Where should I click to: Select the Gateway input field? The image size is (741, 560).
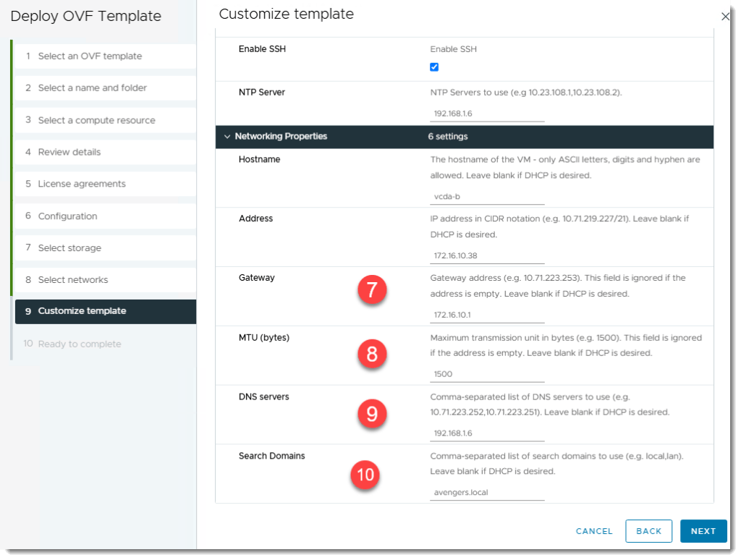(x=486, y=315)
